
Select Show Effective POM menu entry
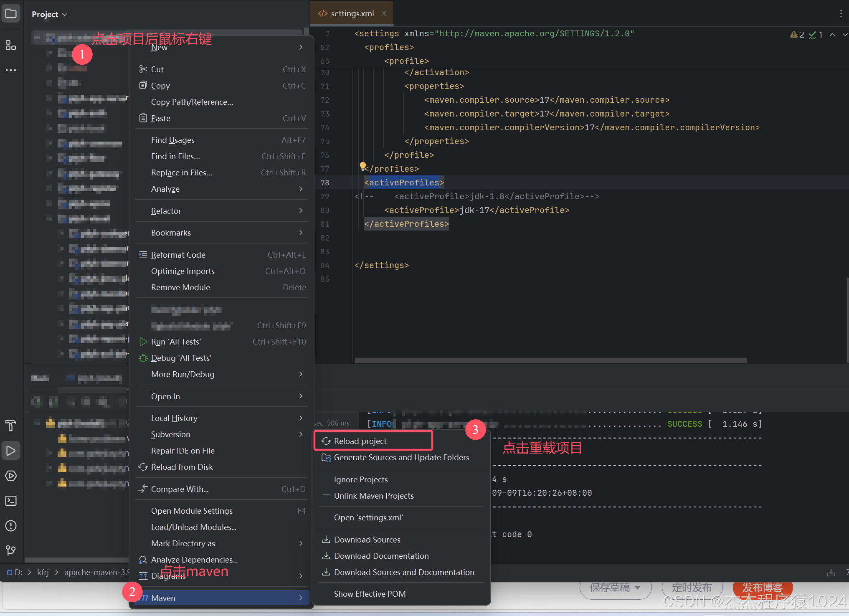tap(370, 593)
